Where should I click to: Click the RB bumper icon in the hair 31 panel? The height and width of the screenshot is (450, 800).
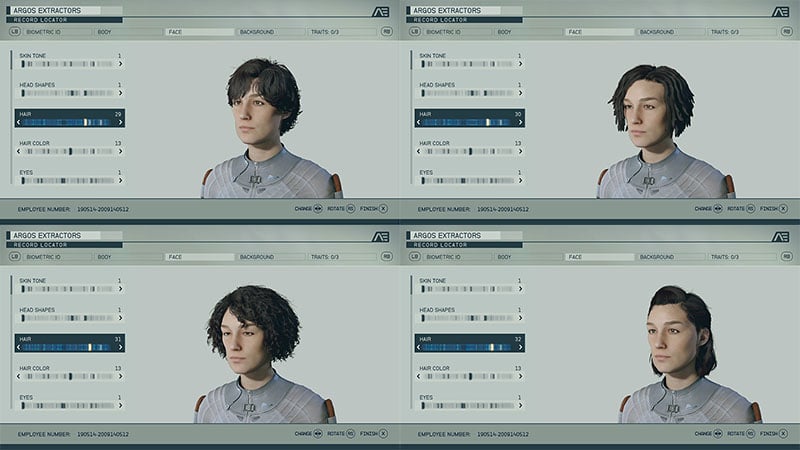point(386,257)
